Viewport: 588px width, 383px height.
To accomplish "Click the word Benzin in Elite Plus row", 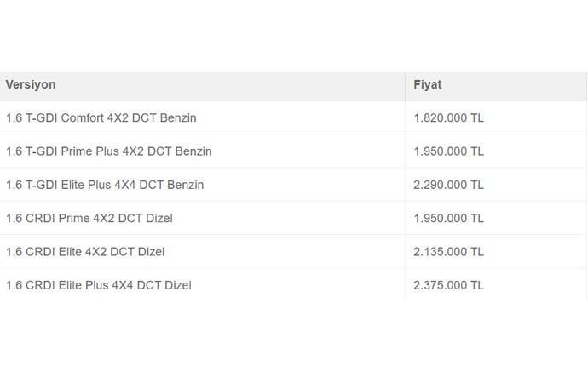I will coord(185,185).
